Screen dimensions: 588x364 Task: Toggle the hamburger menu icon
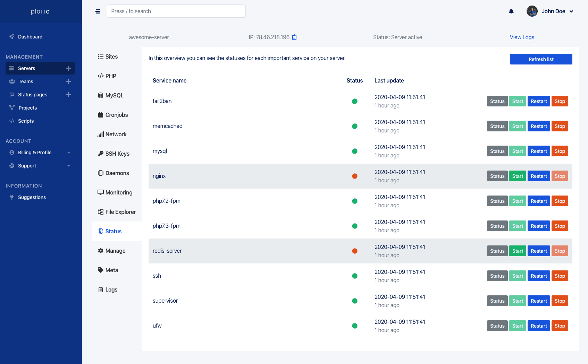pos(98,11)
